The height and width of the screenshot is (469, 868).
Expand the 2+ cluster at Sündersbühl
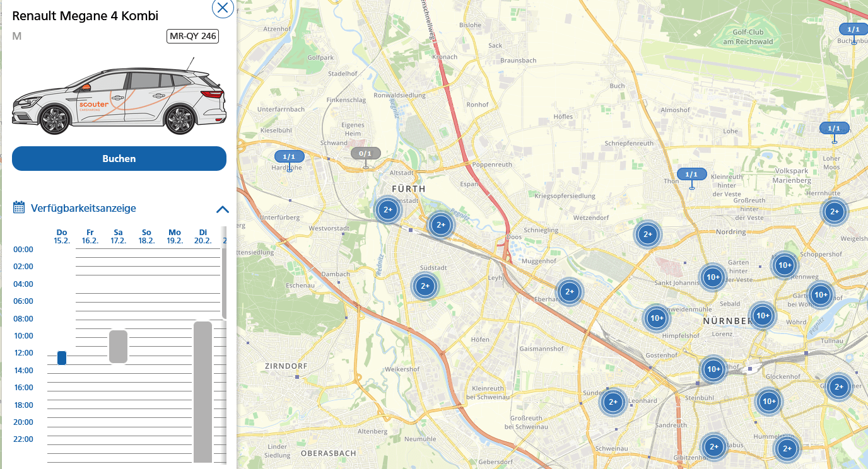click(613, 402)
